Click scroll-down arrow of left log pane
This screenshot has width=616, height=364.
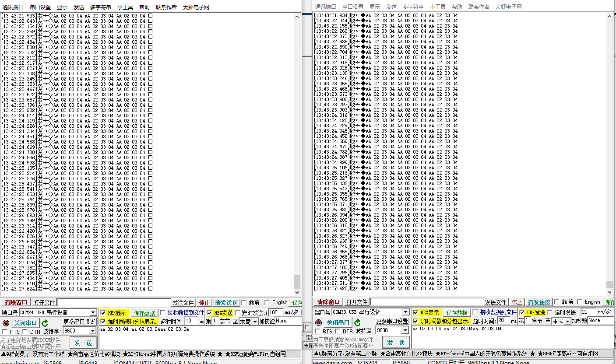pyautogui.click(x=297, y=292)
